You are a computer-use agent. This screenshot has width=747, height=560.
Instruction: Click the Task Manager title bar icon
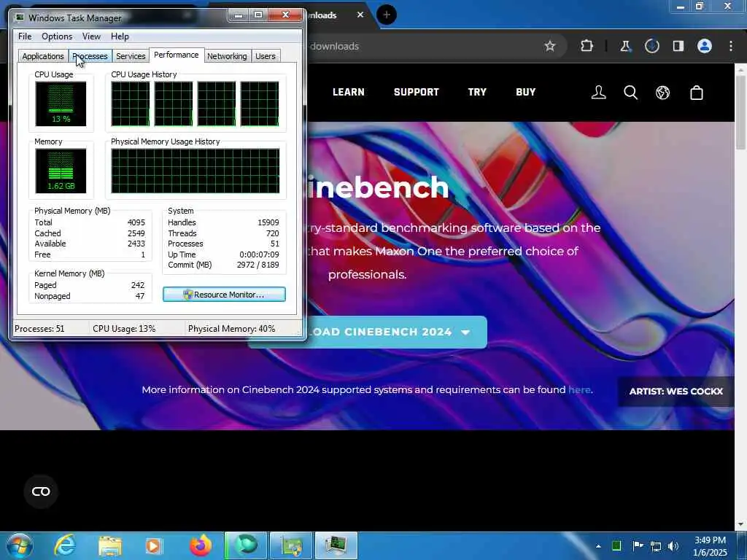coord(20,17)
